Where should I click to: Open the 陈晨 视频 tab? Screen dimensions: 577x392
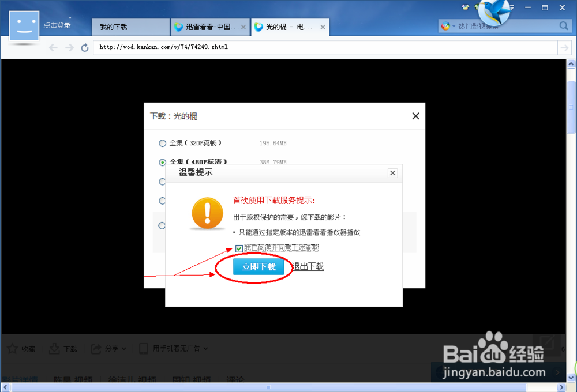pyautogui.click(x=73, y=379)
